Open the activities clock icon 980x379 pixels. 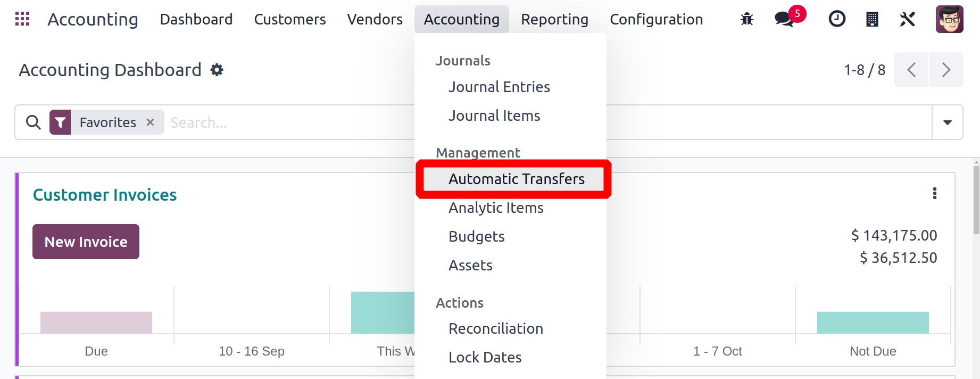[x=837, y=20]
